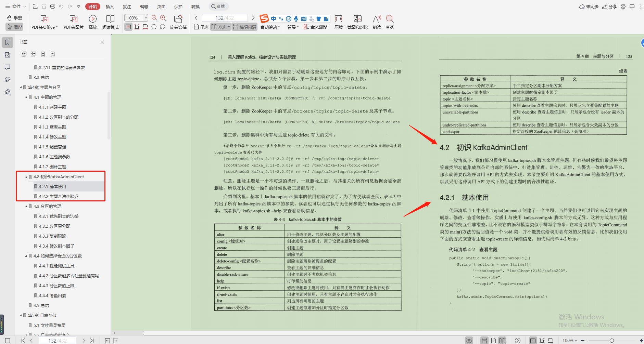
Task: Enter 阅读模式 reading mode
Action: [110, 22]
